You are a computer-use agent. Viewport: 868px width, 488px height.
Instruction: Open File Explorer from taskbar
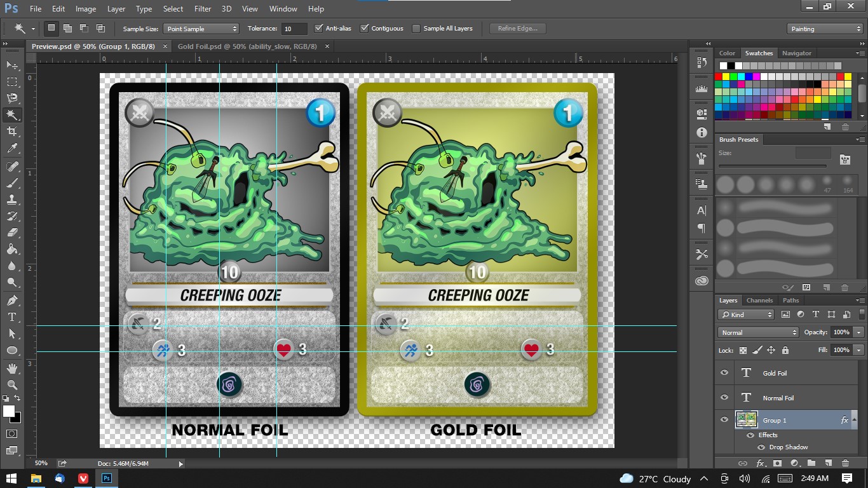(x=36, y=478)
